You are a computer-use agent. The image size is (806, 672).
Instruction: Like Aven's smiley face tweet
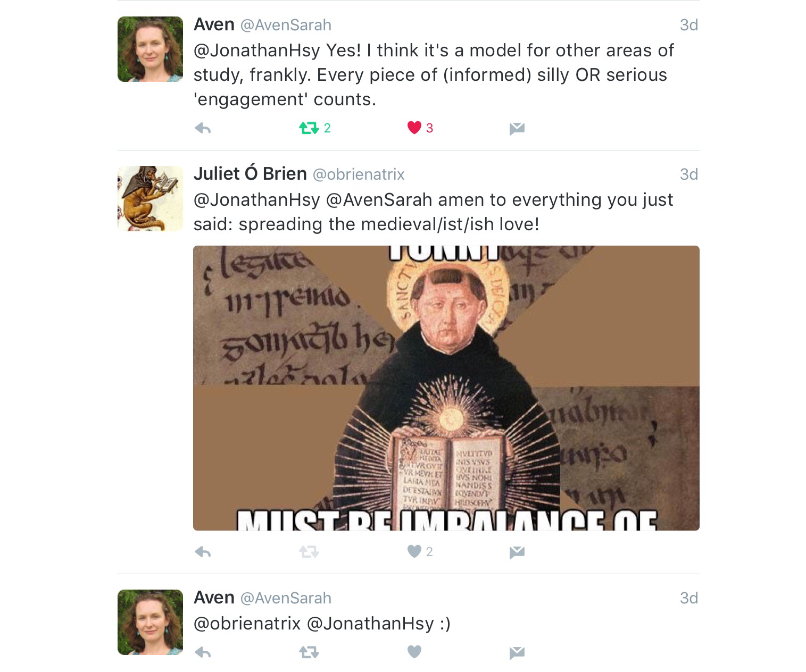(414, 651)
